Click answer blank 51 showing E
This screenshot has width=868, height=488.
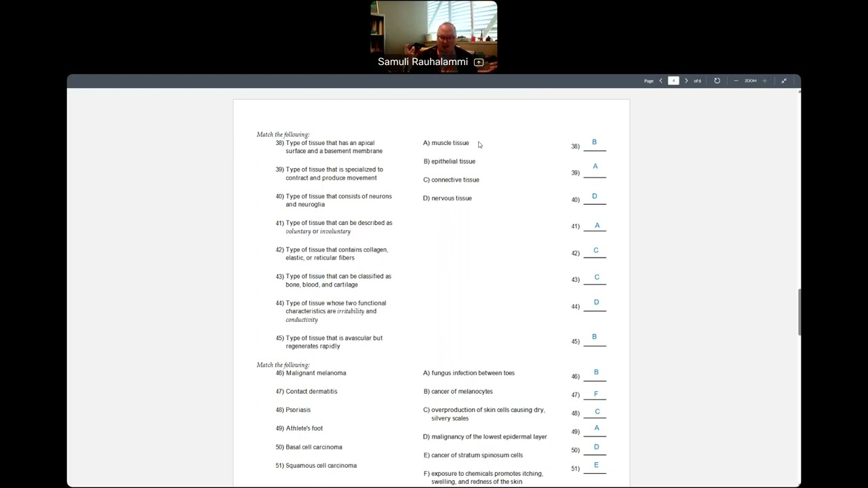(595, 466)
